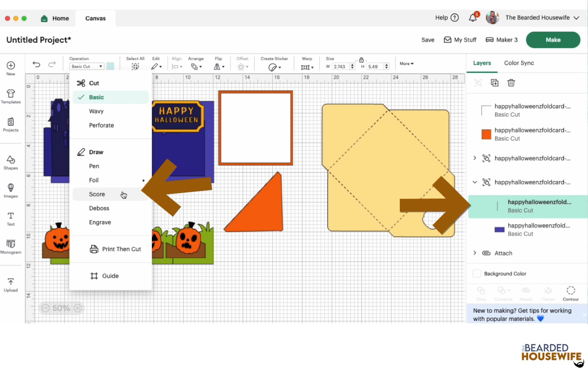Click the Templates sidebar icon
The height and width of the screenshot is (374, 588).
tap(11, 96)
